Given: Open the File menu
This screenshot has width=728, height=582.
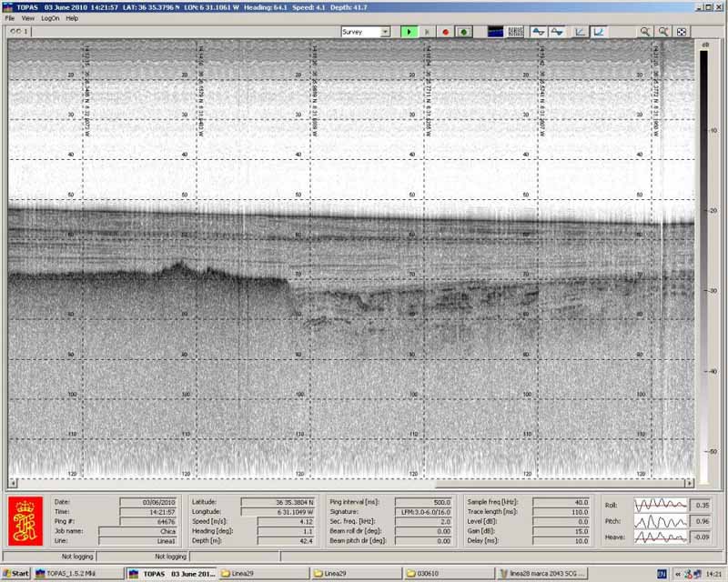Looking at the screenshot, I should pyautogui.click(x=10, y=18).
